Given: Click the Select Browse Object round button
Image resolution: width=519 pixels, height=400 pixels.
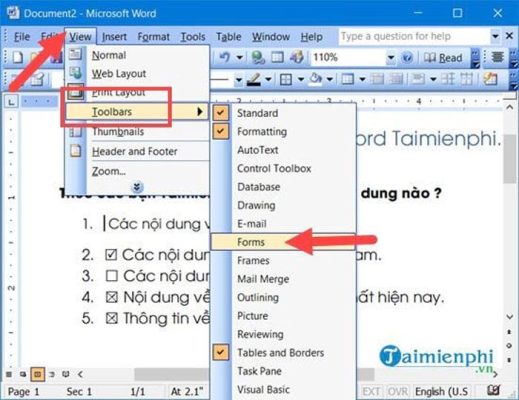Looking at the screenshot, I should point(509,346).
